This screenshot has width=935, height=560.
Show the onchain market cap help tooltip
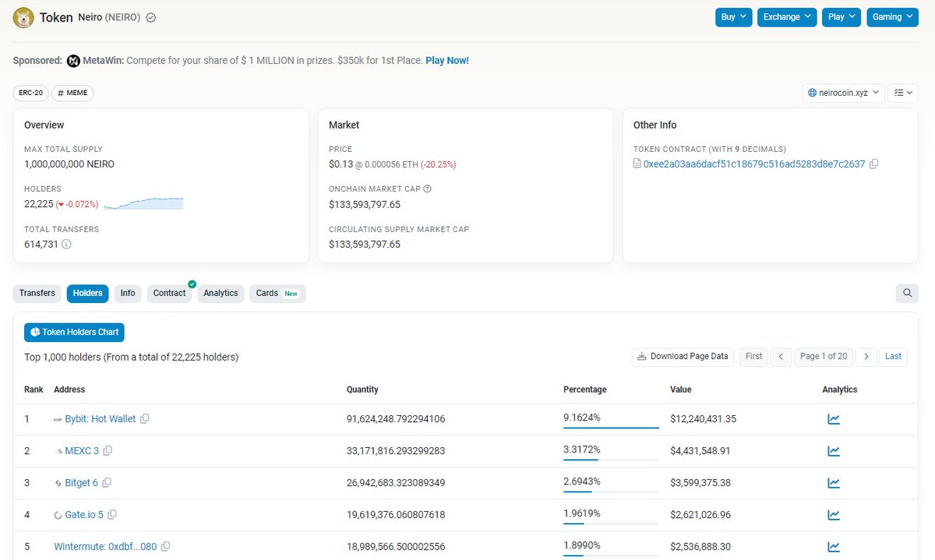pyautogui.click(x=427, y=188)
